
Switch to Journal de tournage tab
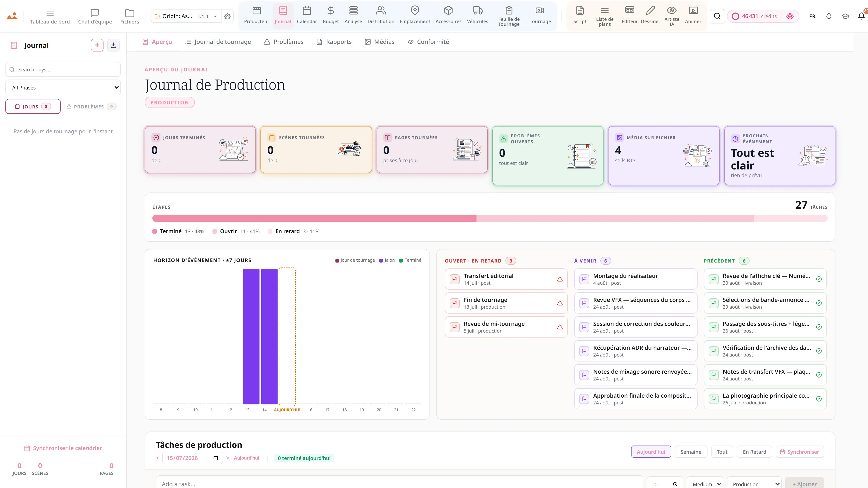click(x=218, y=42)
